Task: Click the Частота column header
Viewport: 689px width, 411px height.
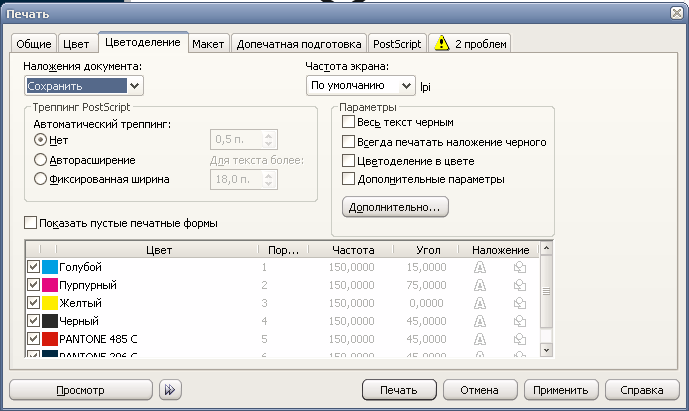Action: point(352,250)
